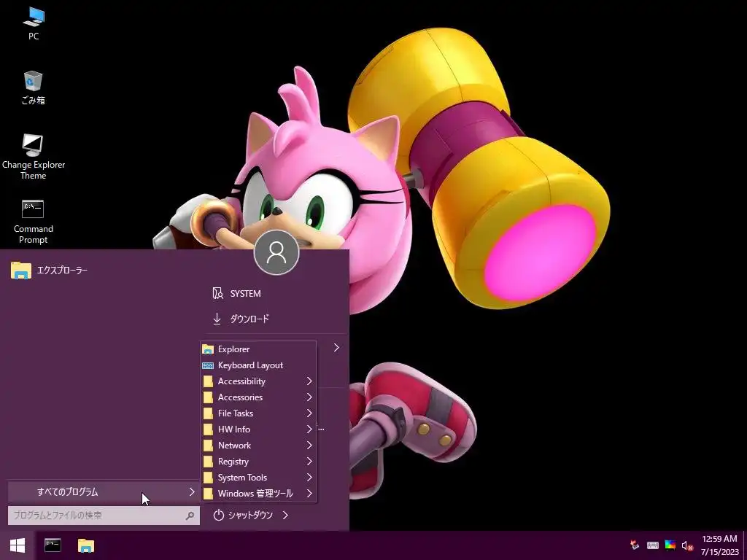Expand the Windows 管理ツール submenu arrow
This screenshot has height=560, width=747.
(x=309, y=494)
